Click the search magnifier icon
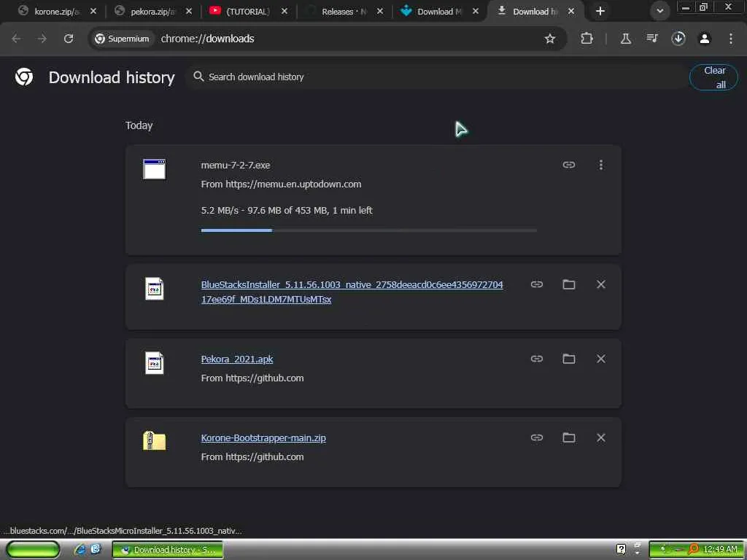Screen dimensions: 747x560 198,76
